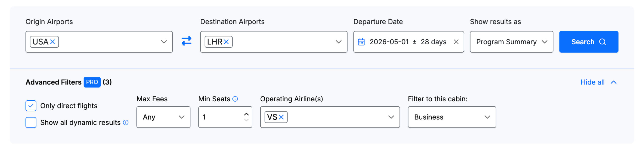The image size is (644, 151).
Task: Increase Min Seats with up arrow
Action: (x=246, y=114)
